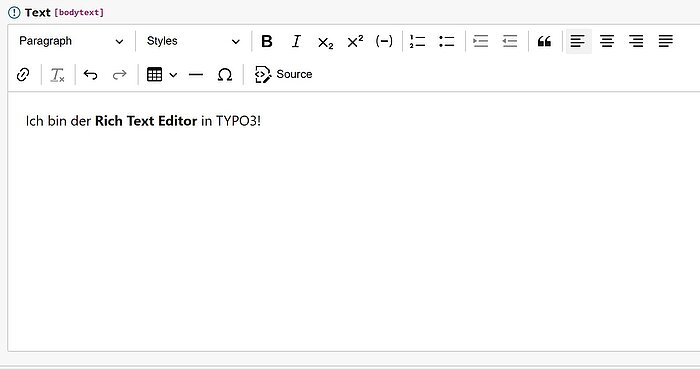Open the Styles dropdown

coord(193,41)
